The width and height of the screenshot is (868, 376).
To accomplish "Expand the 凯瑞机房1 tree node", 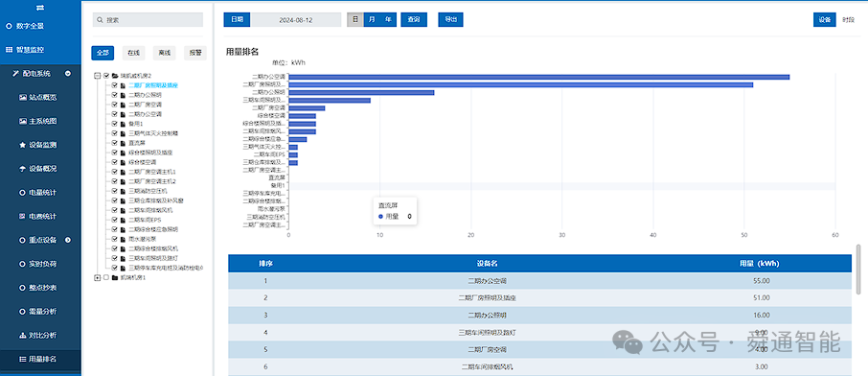I will coord(98,277).
